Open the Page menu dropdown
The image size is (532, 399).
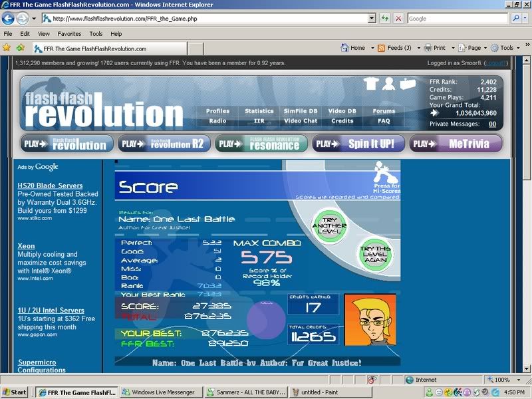473,48
